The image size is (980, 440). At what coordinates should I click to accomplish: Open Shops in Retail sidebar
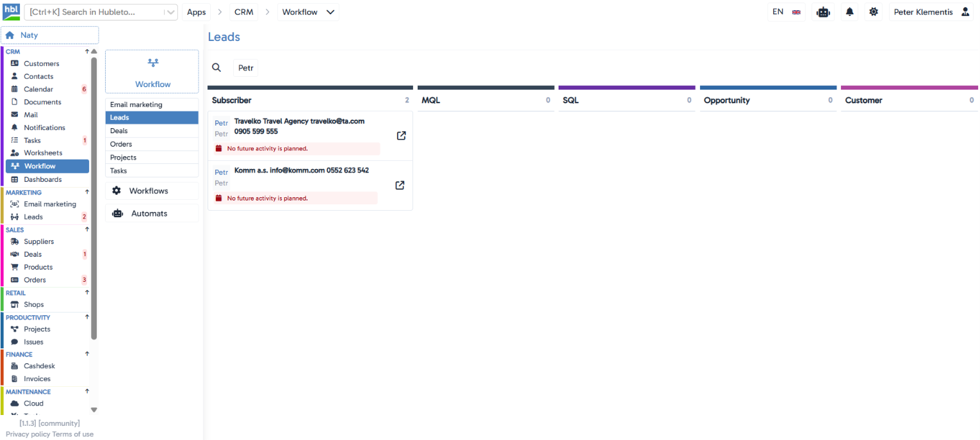pyautogui.click(x=47, y=304)
